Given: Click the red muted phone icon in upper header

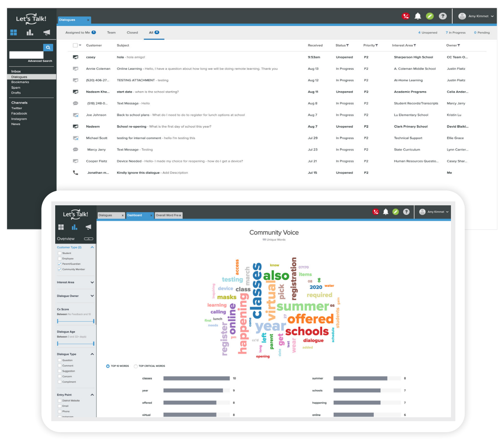Looking at the screenshot, I should click(405, 16).
